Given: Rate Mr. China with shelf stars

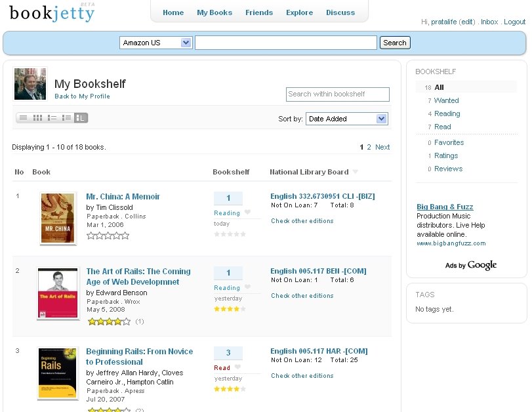Looking at the screenshot, I should coord(230,234).
